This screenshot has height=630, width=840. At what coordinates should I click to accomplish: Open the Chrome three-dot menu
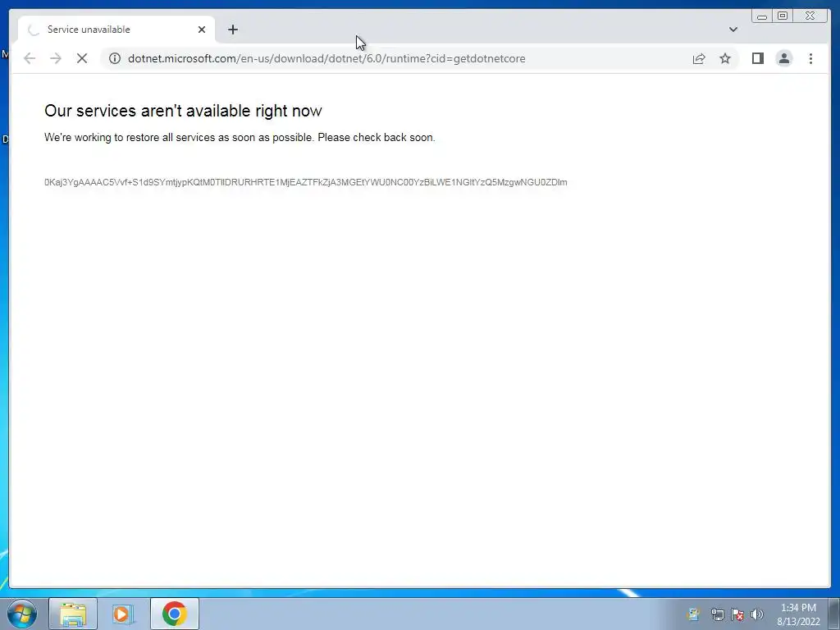[810, 58]
